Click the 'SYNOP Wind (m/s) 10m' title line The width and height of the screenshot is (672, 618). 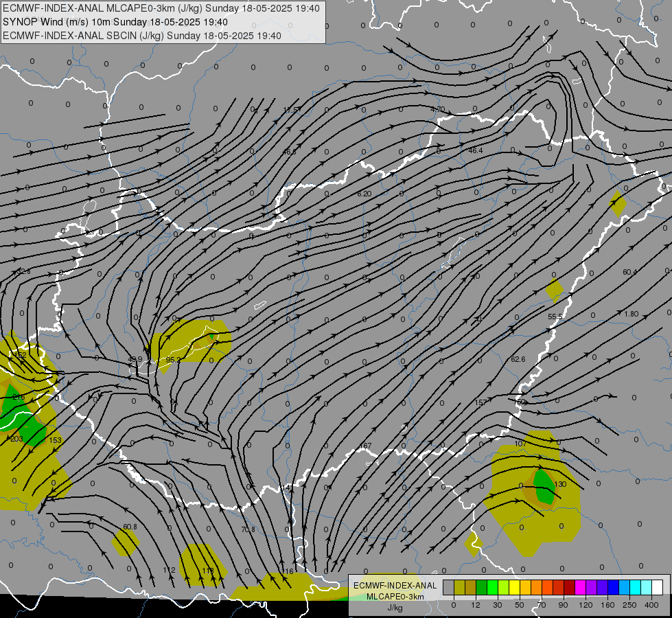[115, 22]
